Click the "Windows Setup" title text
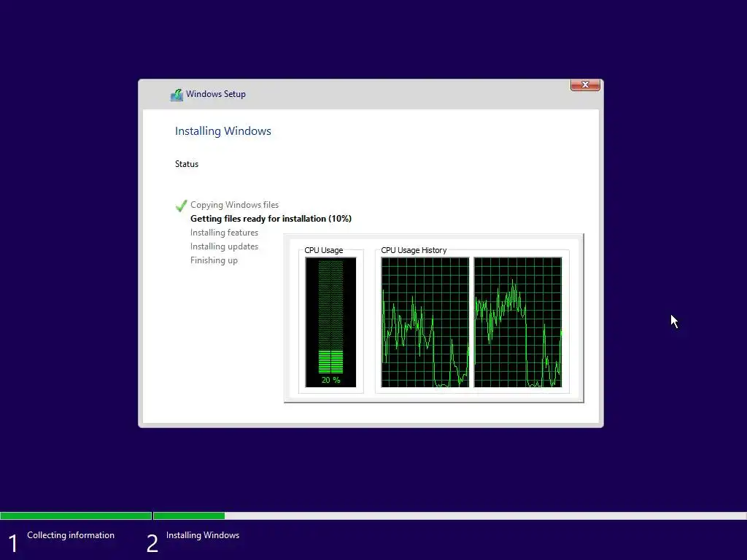This screenshot has height=560, width=747. 216,94
